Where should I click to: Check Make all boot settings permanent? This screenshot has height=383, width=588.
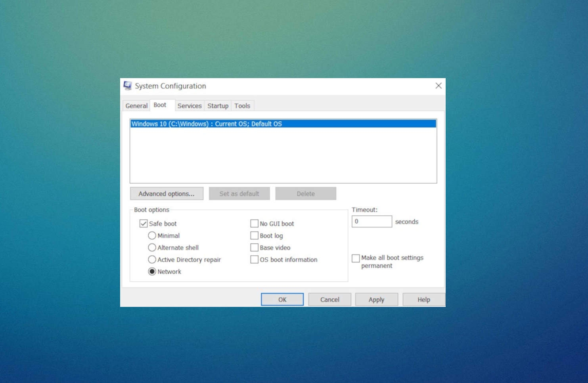click(x=356, y=258)
